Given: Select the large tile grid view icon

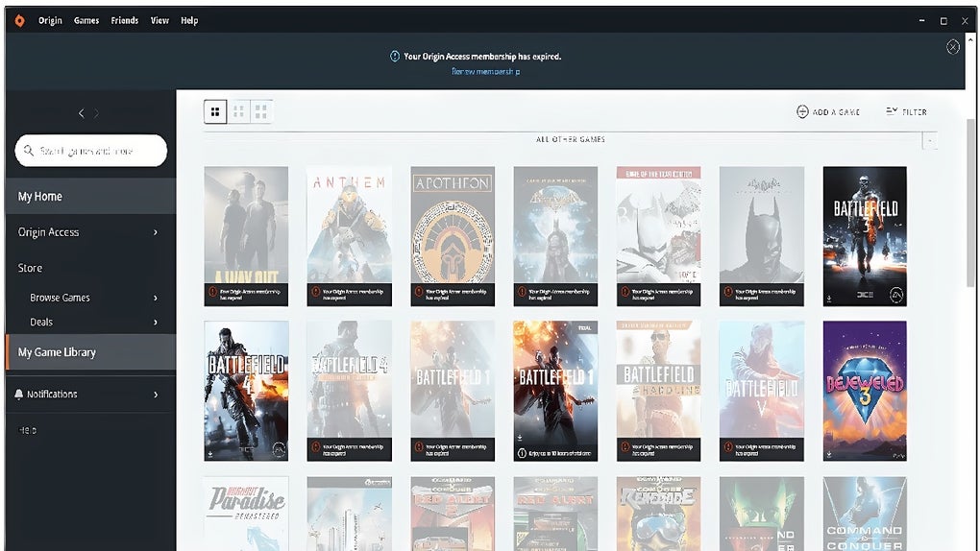Looking at the screenshot, I should [215, 111].
